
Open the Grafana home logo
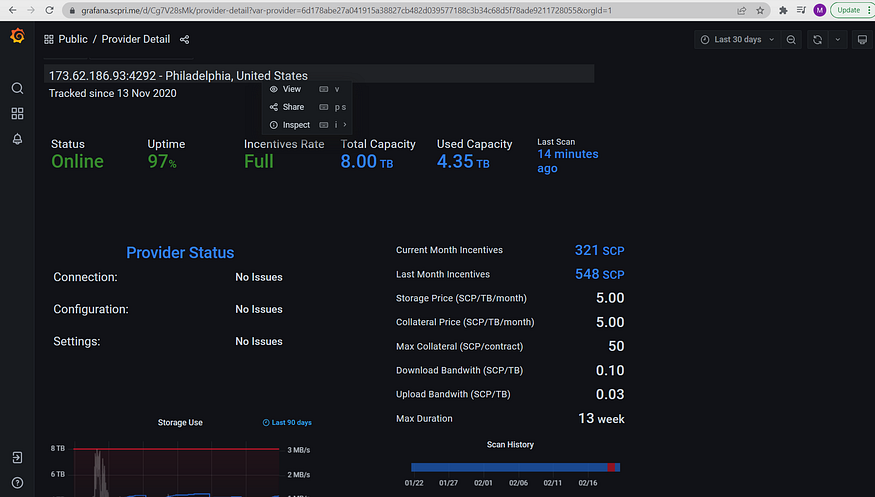tap(17, 36)
